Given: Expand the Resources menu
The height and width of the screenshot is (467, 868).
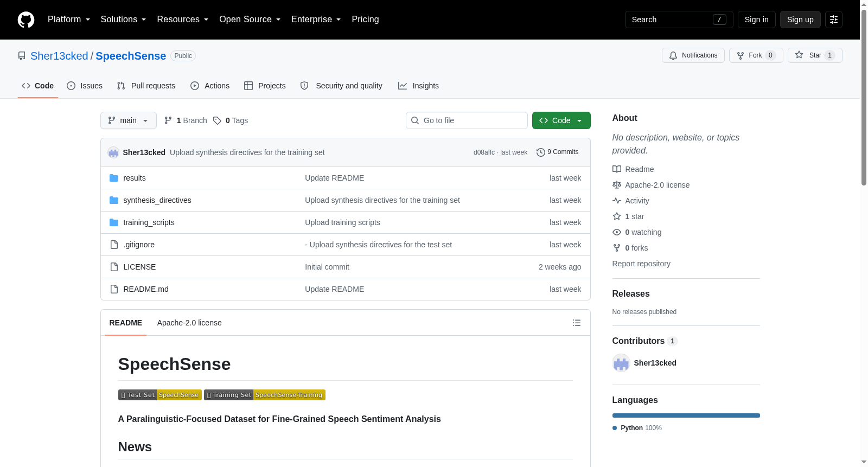Looking at the screenshot, I should pyautogui.click(x=183, y=20).
